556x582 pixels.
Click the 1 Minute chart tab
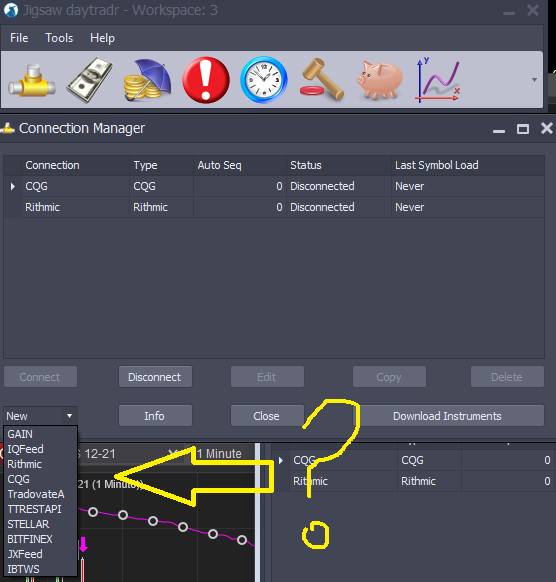(219, 454)
